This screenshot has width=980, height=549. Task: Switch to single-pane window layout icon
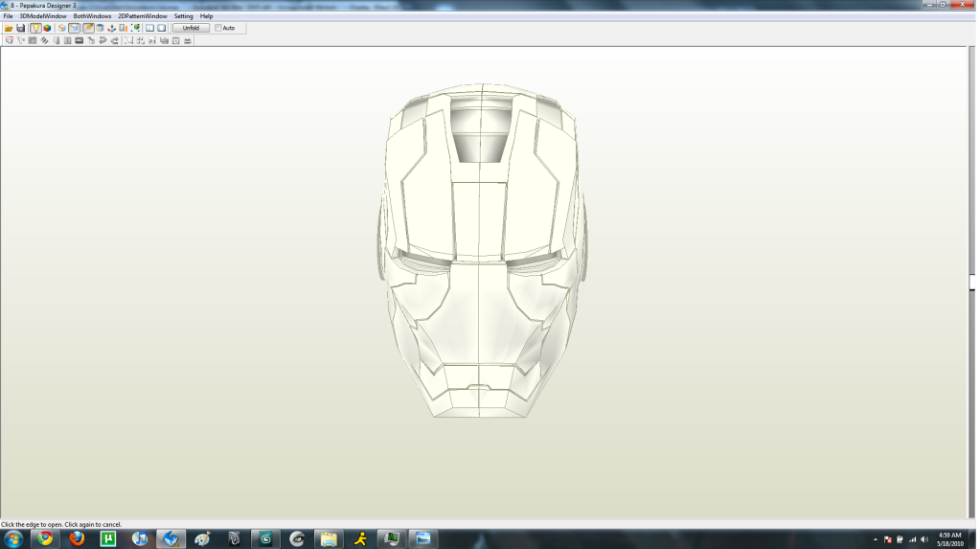pos(162,28)
